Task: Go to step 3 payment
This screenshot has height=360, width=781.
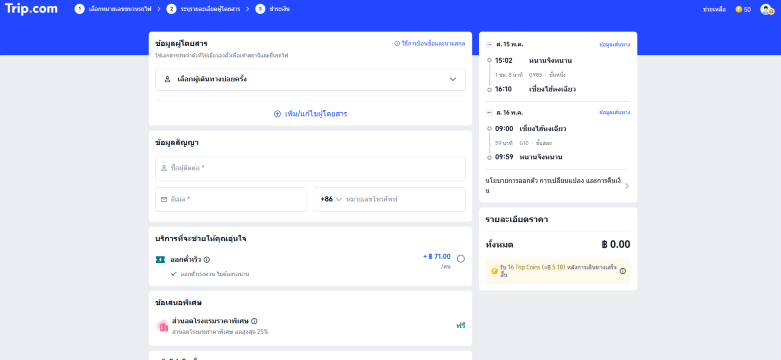Action: point(272,9)
